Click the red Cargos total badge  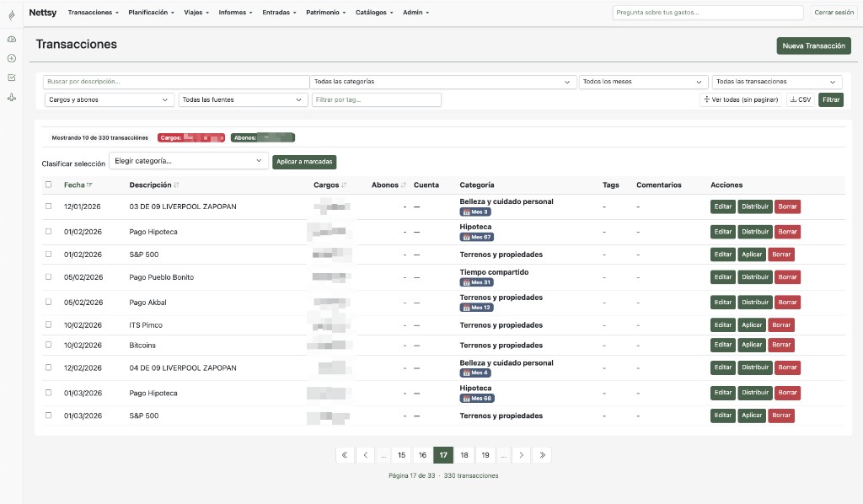click(191, 137)
